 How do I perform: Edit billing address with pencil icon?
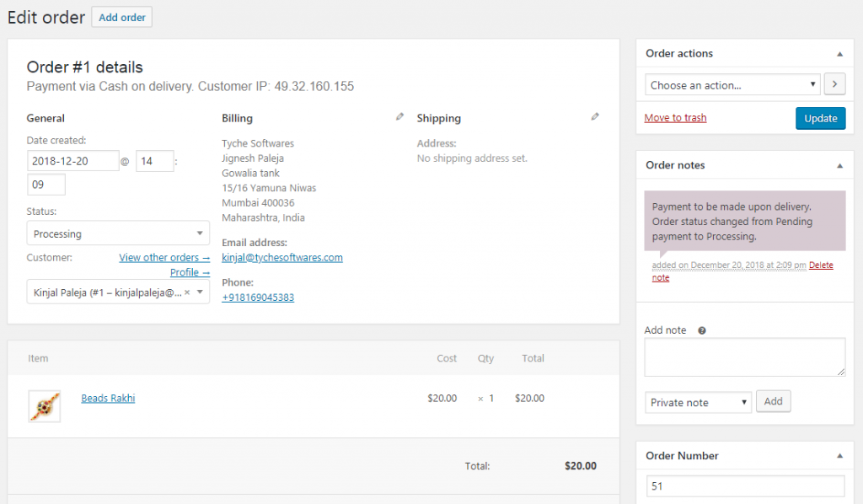pyautogui.click(x=399, y=117)
